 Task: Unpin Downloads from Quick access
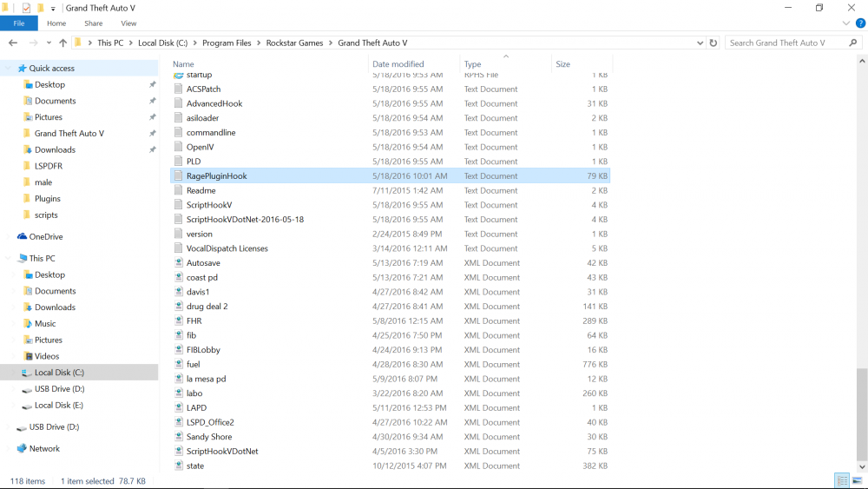click(152, 149)
